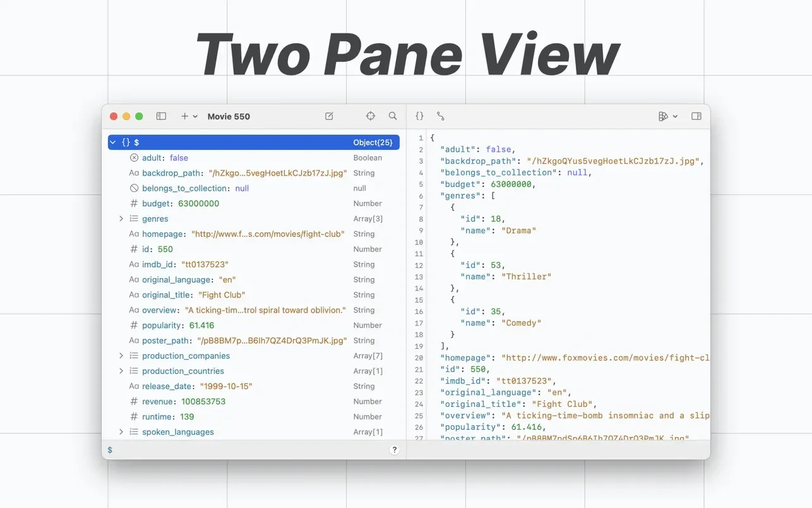The image size is (812, 508).
Task: Toggle the left sidebar panel icon
Action: 161,116
